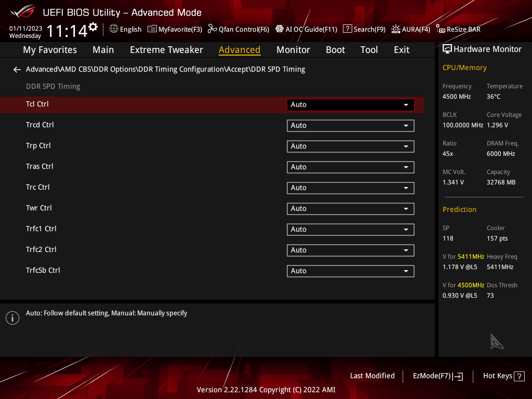Click the breadcrumb path text
This screenshot has width=532, height=399.
165,69
